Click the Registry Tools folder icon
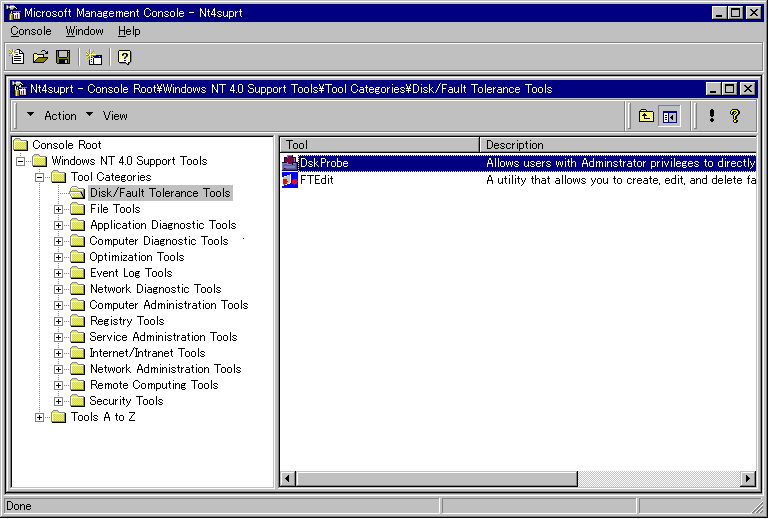The height and width of the screenshot is (519, 768). (77, 321)
